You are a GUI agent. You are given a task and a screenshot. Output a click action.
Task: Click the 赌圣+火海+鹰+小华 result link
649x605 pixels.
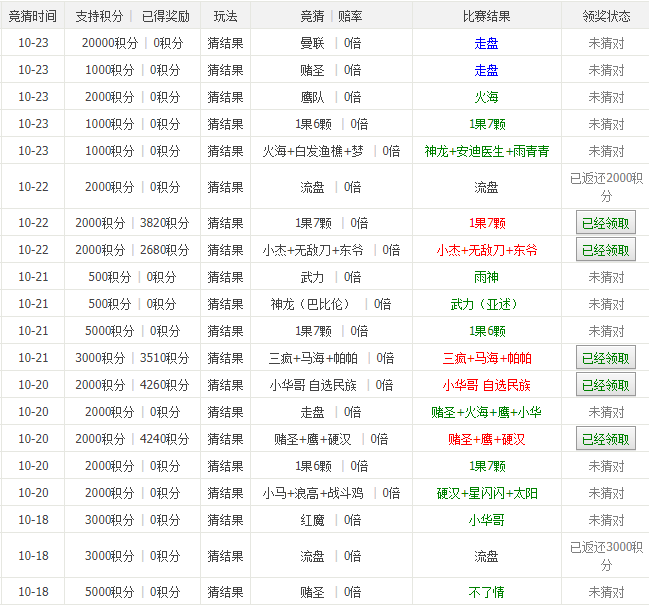tap(486, 412)
